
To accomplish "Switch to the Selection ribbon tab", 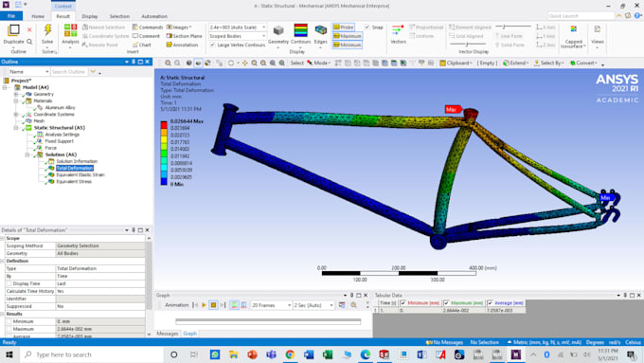I will 119,16.
